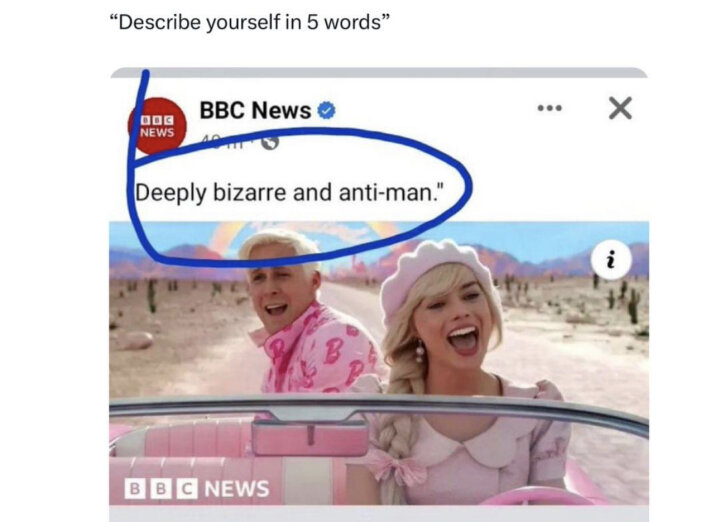This screenshot has height=522, width=720.
Task: Select the "anti-man." text in the caption
Action: [x=392, y=192]
